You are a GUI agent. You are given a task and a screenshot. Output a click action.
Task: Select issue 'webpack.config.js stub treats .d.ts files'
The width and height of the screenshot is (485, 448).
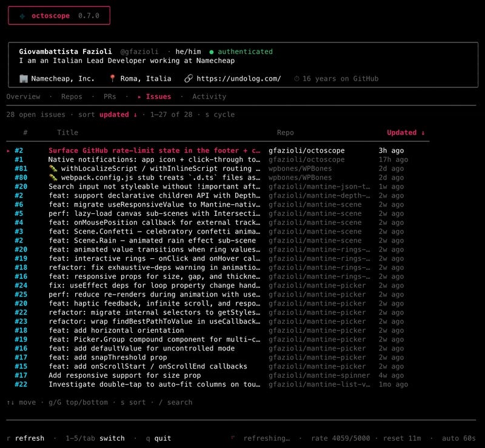point(218,178)
